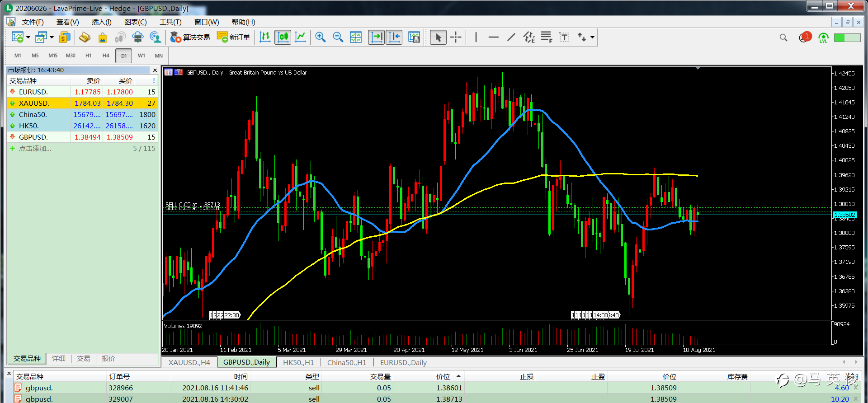Screen dimensions: 868x403
Task: Draw a trendline with the diagonal line tool
Action: (x=511, y=37)
